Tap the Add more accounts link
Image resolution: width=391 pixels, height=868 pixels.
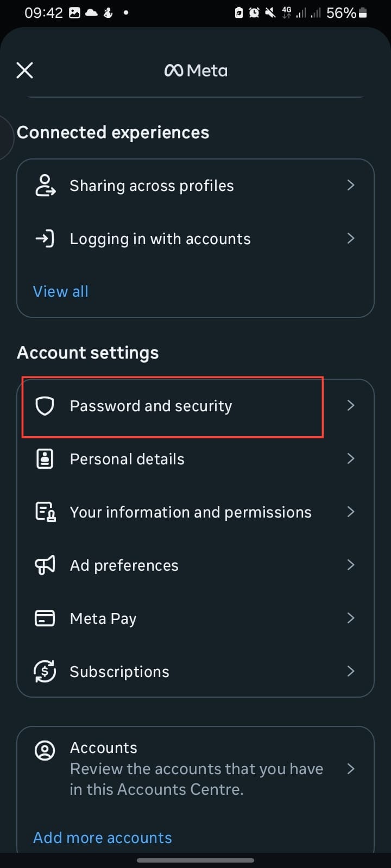(x=103, y=838)
